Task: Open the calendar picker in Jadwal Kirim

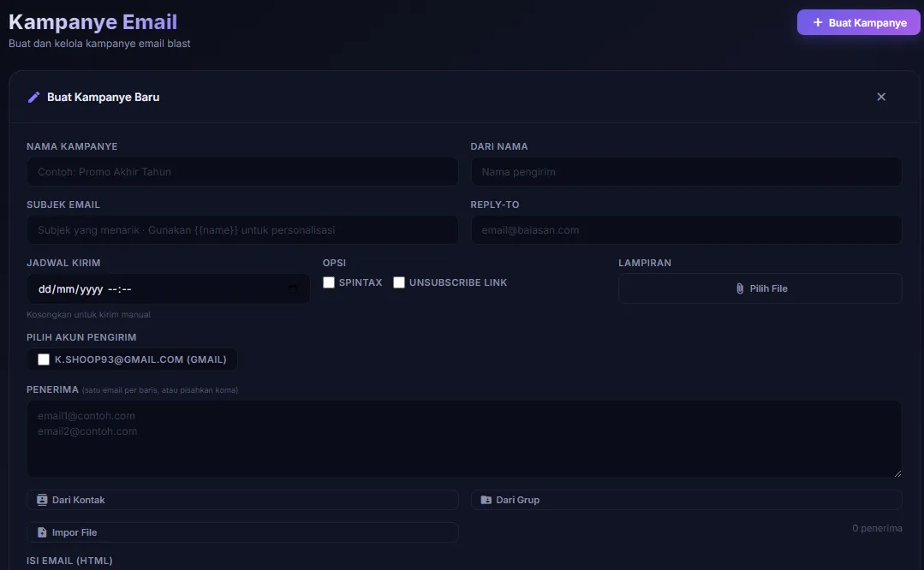Action: coord(293,289)
